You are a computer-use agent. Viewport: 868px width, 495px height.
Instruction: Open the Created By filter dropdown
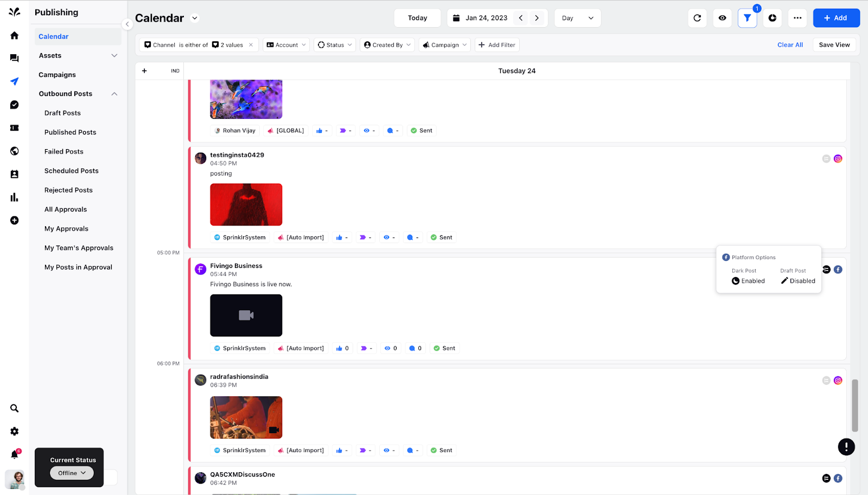[x=387, y=45]
